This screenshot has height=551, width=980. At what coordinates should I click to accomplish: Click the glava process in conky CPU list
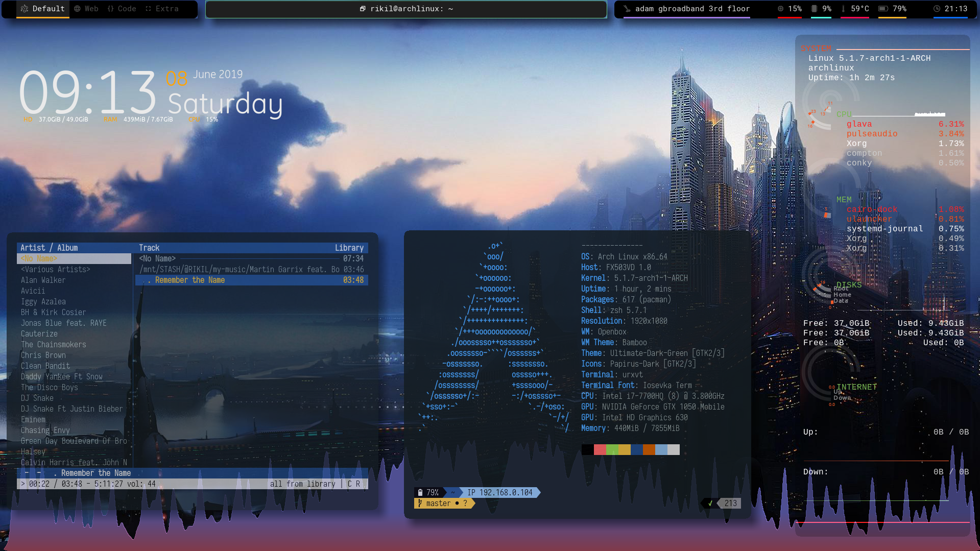click(859, 124)
